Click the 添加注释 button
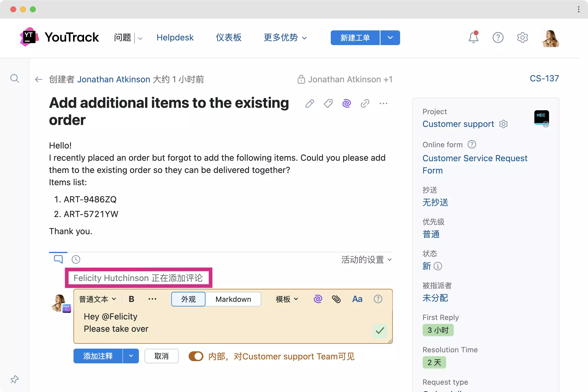Image resolution: width=588 pixels, height=392 pixels. point(98,356)
